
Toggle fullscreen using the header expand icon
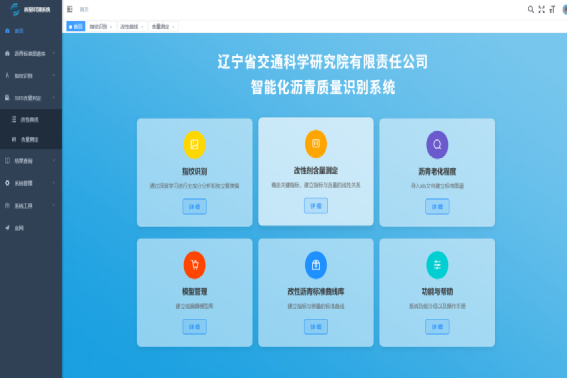click(541, 9)
